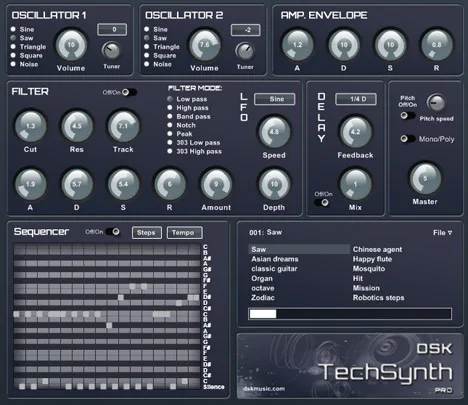Click the Steps button in Sequencer
This screenshot has width=468, height=405.
pyautogui.click(x=147, y=233)
